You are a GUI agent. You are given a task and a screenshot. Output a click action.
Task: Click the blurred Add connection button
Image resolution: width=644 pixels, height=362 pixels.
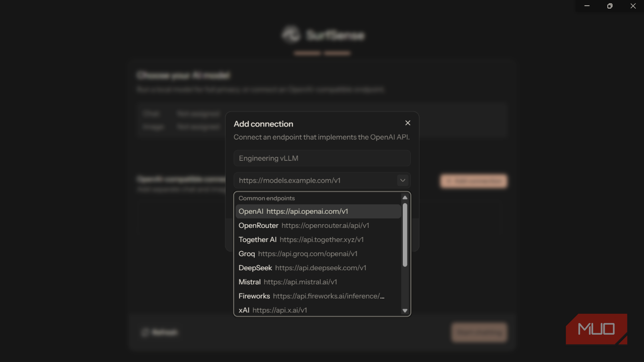(474, 181)
